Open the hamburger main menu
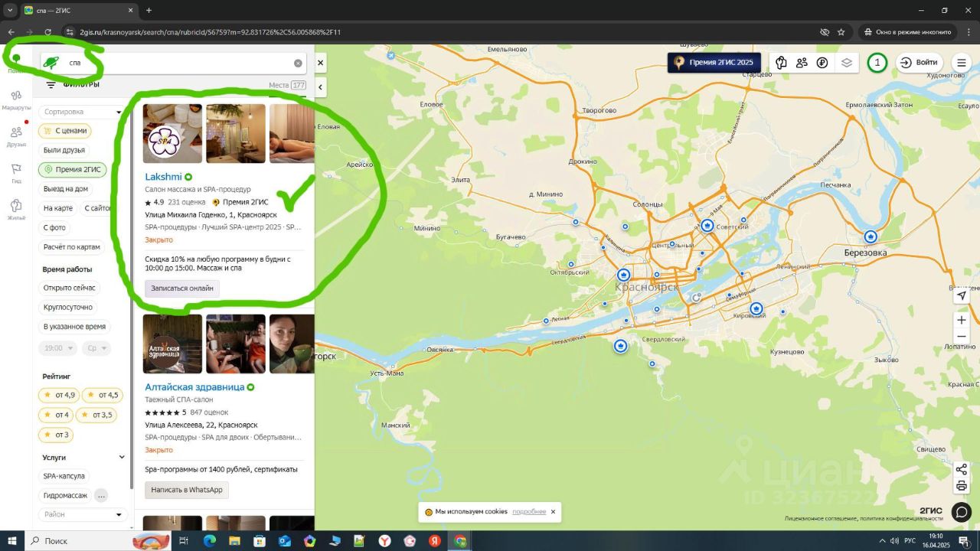This screenshot has width=980, height=551. (x=962, y=63)
